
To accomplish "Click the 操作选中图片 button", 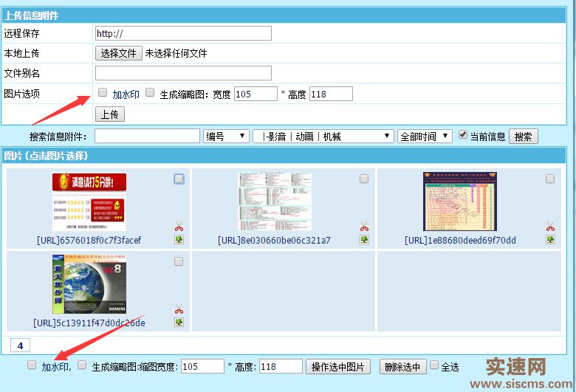I will point(338,367).
